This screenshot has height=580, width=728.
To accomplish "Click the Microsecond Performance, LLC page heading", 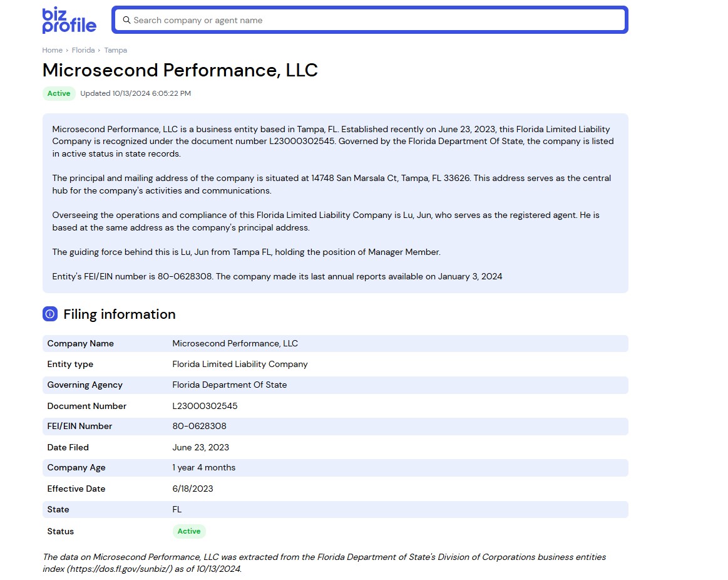I will point(180,70).
